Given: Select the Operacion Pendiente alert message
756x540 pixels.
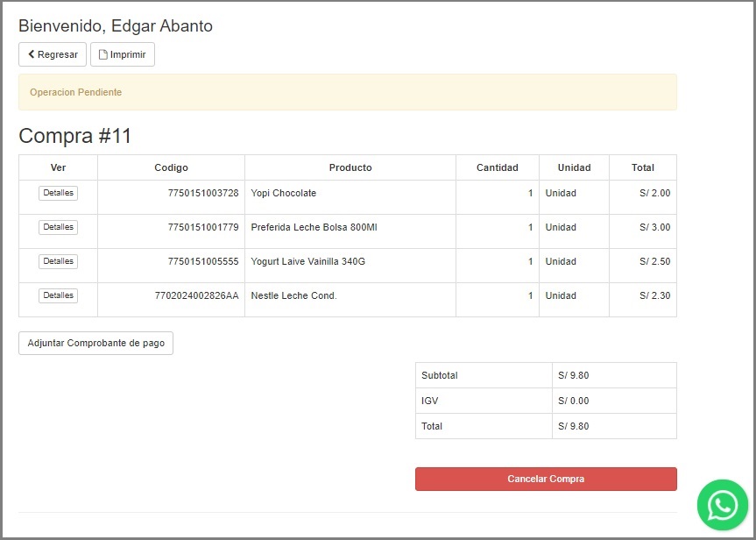Looking at the screenshot, I should click(x=348, y=92).
